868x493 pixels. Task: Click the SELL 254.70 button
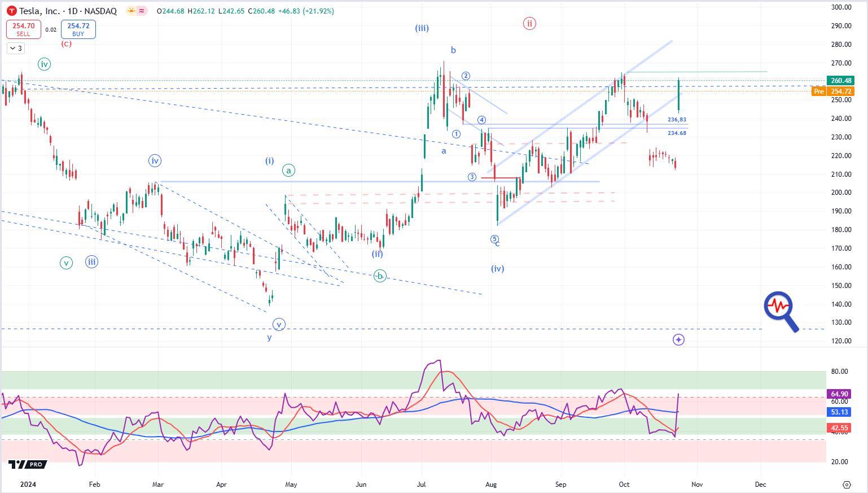(24, 29)
